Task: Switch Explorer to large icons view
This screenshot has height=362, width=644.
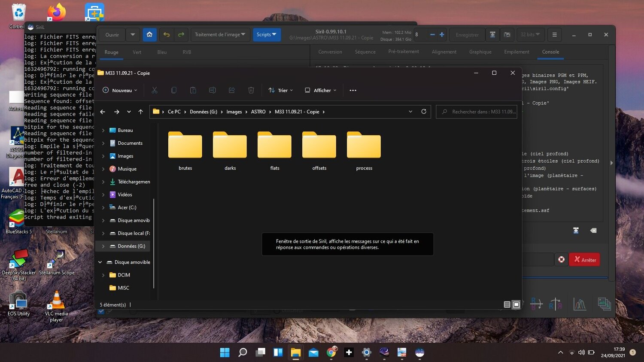Action: [x=516, y=304]
